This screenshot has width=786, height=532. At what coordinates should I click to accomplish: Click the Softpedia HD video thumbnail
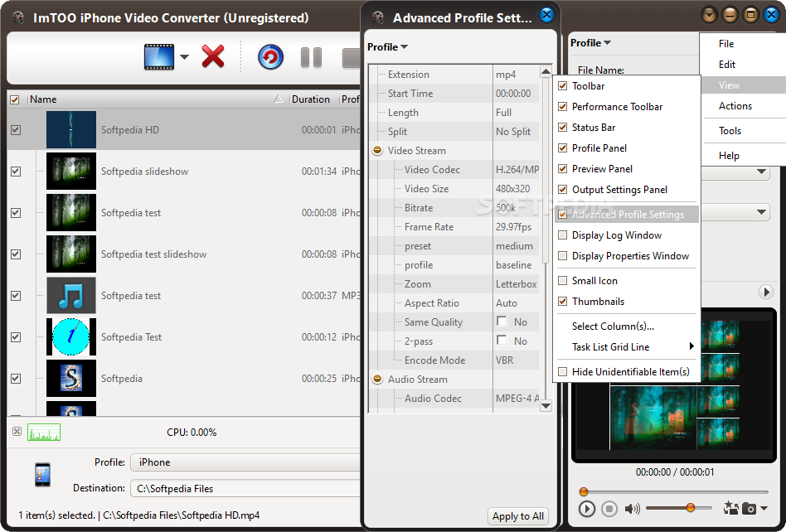pyautogui.click(x=71, y=130)
